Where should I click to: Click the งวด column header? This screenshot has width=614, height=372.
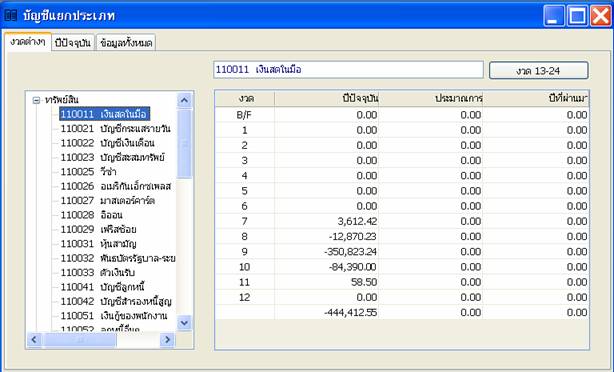[245, 99]
